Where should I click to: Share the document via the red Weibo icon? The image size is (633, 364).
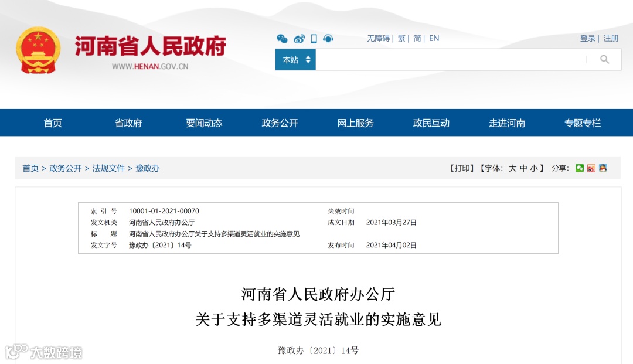(x=591, y=168)
